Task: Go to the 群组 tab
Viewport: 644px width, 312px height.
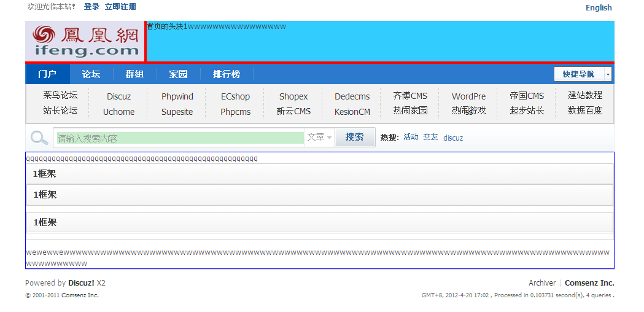Action: (134, 74)
